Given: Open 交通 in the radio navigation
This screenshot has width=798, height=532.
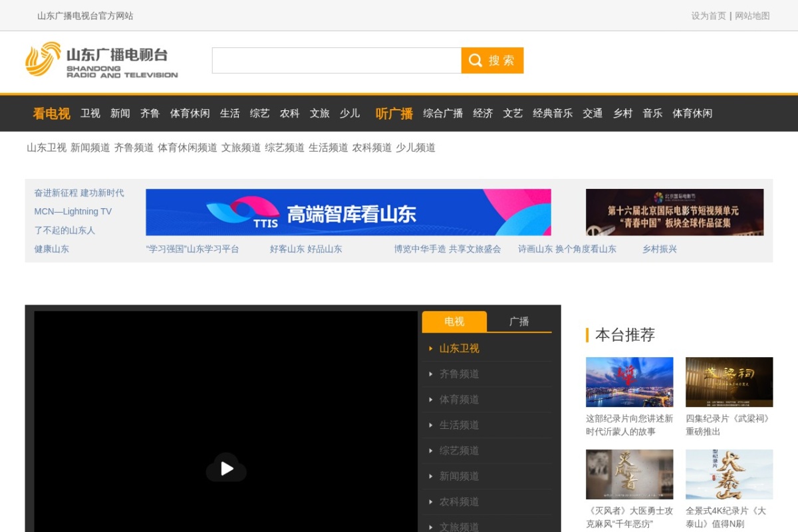Looking at the screenshot, I should tap(593, 114).
